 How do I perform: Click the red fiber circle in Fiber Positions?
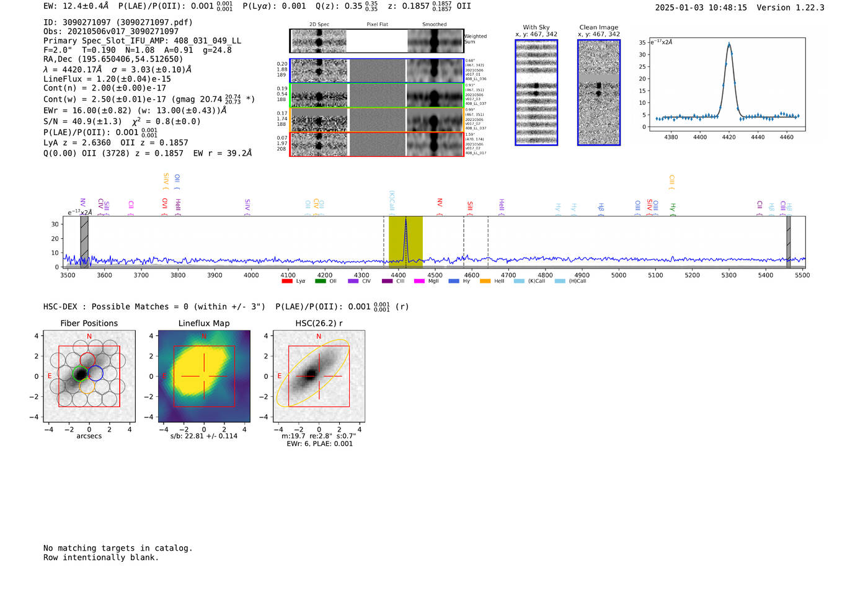87,360
